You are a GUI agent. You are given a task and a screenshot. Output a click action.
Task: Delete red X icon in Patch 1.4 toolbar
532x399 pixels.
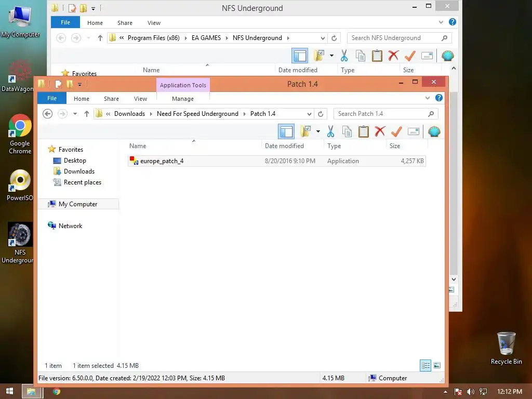[380, 131]
